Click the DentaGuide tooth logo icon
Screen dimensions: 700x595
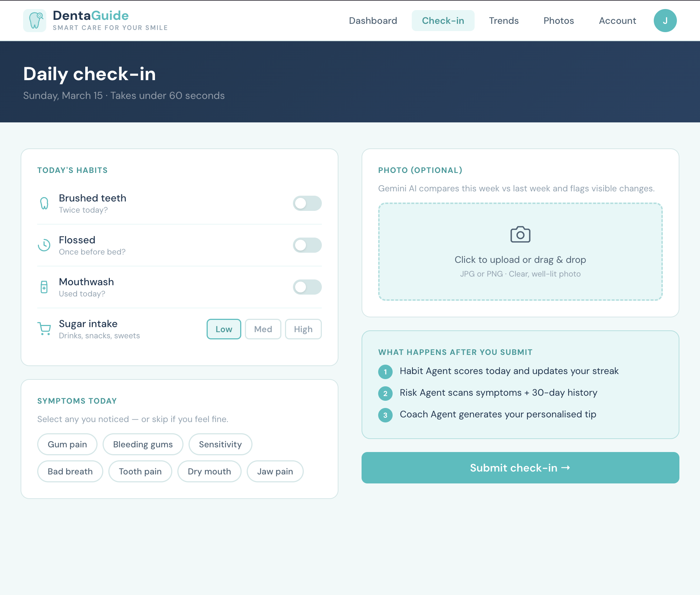[x=35, y=21]
